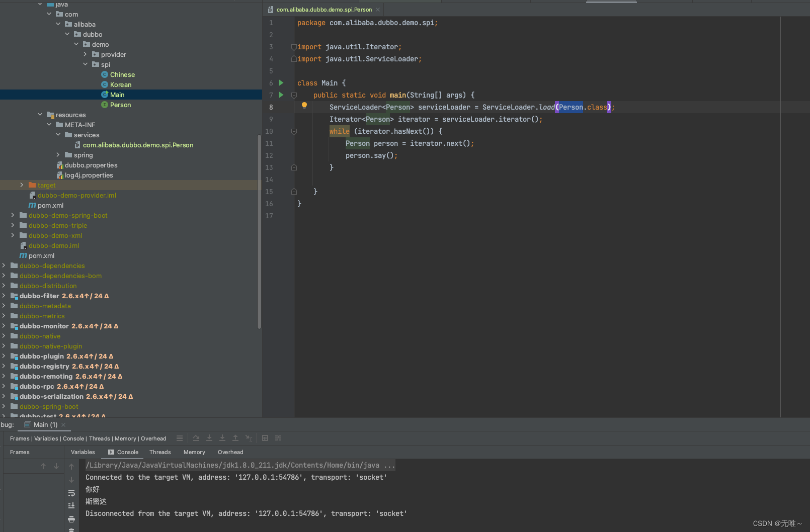Click the project tree vertical scrollbar

(260, 231)
